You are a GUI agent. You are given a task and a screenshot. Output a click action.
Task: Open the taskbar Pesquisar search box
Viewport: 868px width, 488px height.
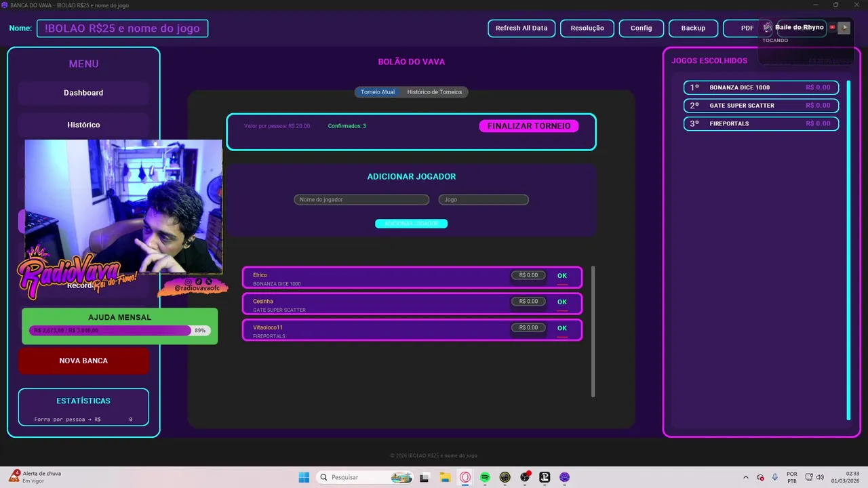click(x=365, y=477)
